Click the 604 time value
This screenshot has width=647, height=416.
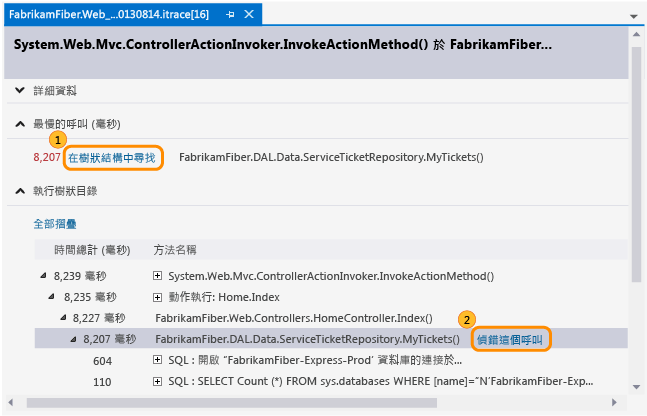click(x=102, y=361)
